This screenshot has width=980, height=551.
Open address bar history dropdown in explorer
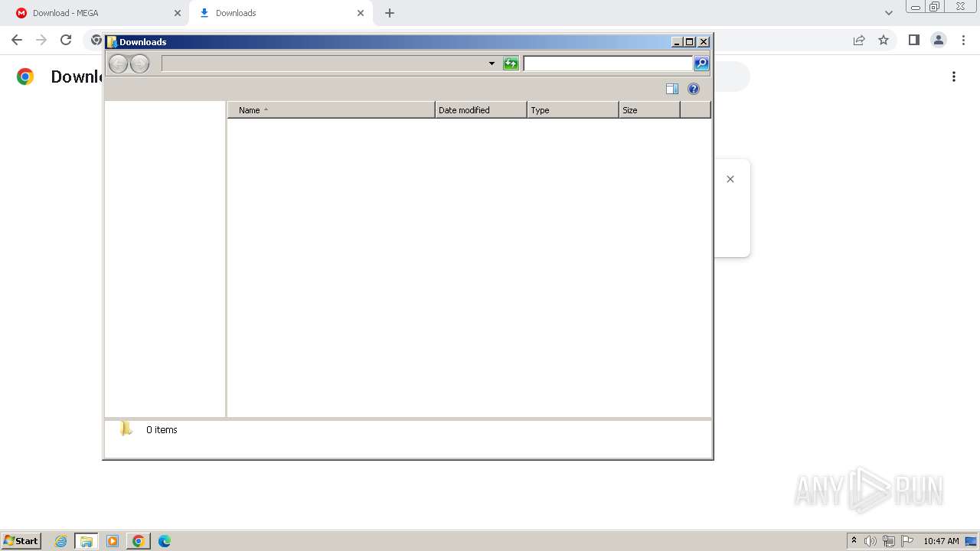(x=492, y=64)
